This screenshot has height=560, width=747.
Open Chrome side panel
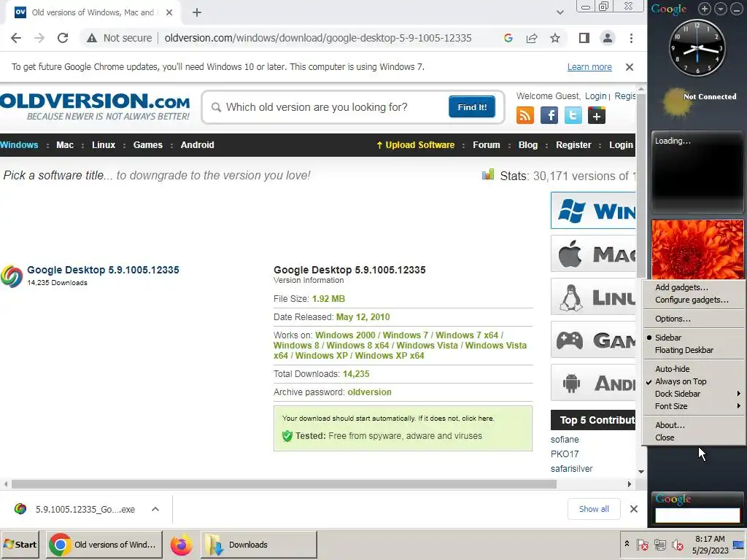pyautogui.click(x=584, y=38)
